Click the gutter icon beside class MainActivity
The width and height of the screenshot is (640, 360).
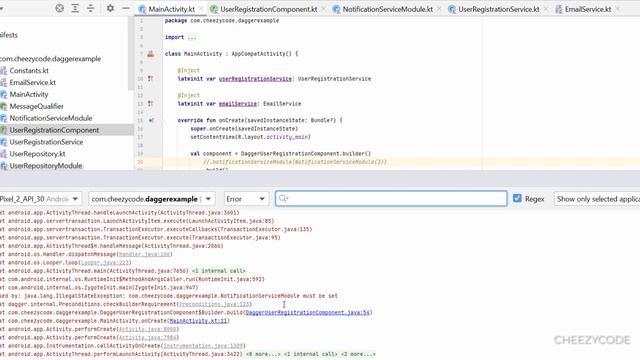pyautogui.click(x=151, y=54)
